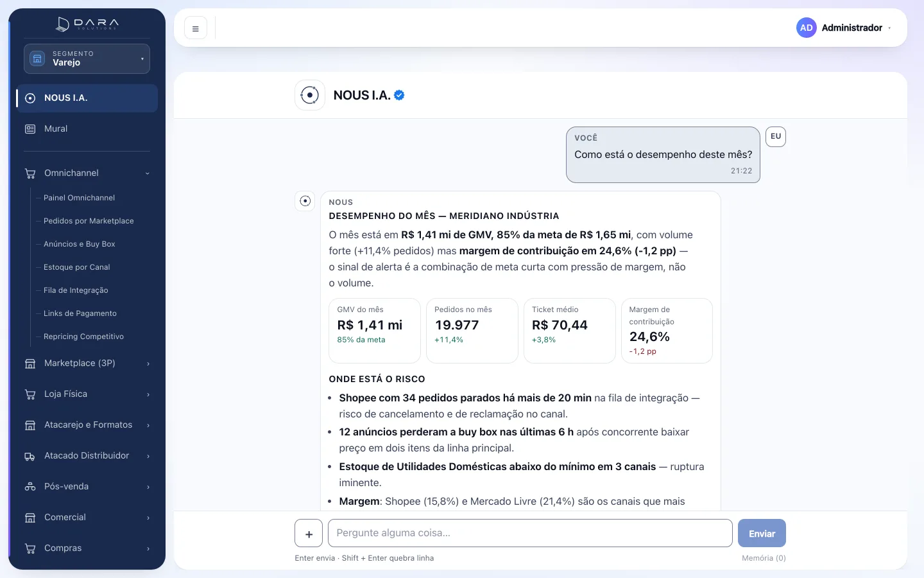Open Painel Omnichannel
Screen dimensions: 924x578
point(79,198)
